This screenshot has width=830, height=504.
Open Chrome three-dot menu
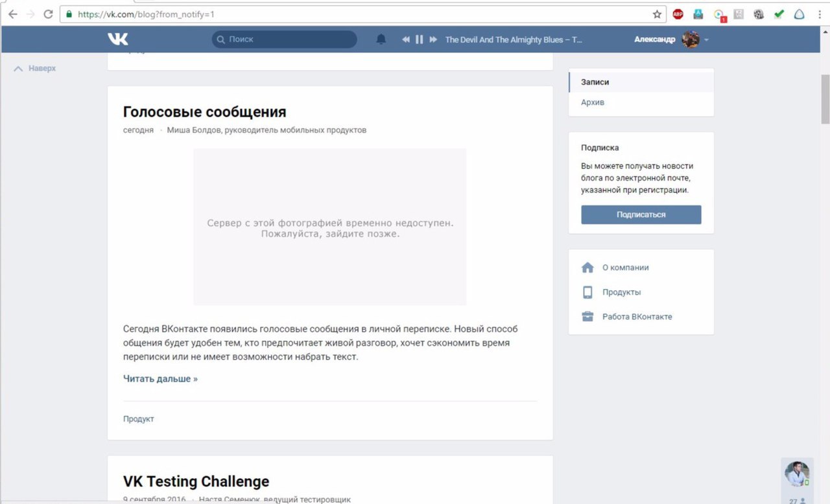pos(818,14)
